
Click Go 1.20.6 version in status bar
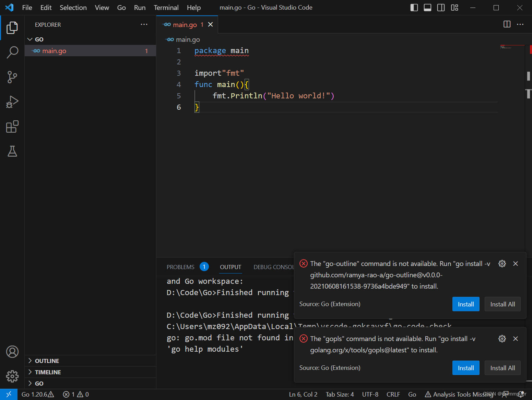click(x=38, y=395)
